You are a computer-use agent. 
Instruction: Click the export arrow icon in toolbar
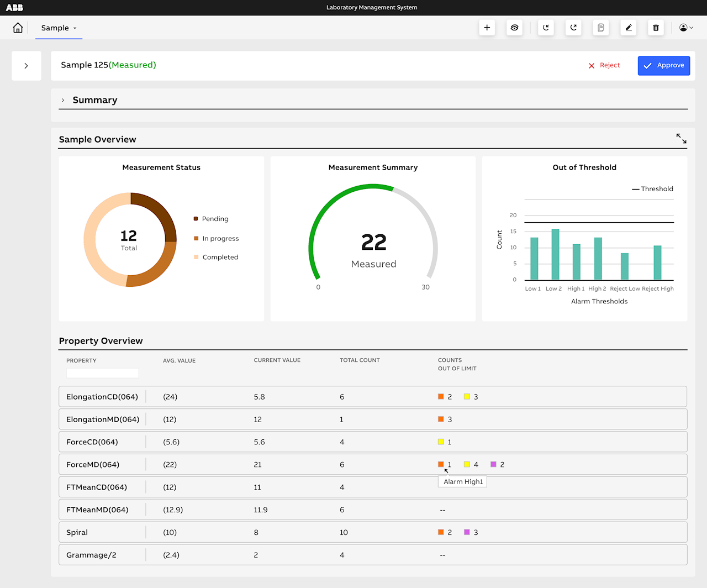click(573, 28)
